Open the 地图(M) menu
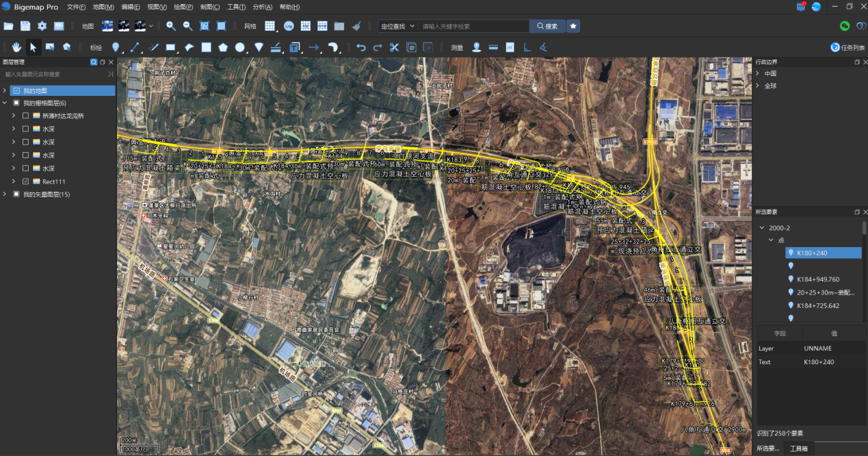 (103, 7)
